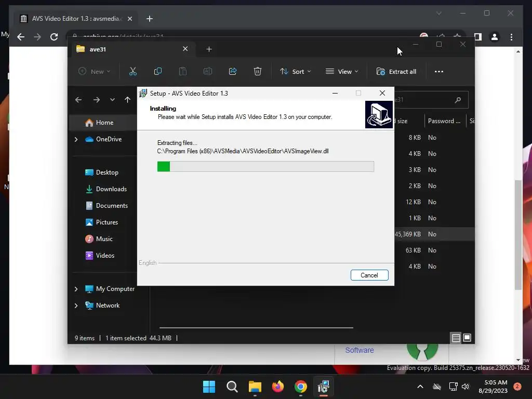
Task: Expand the OneDrive tree node
Action: point(76,139)
